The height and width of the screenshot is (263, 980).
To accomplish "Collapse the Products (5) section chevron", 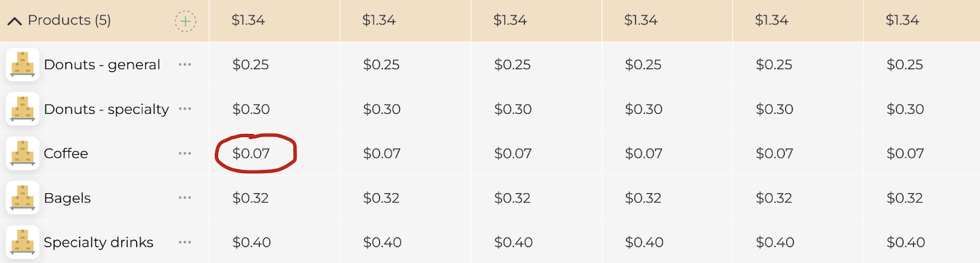I will coord(14,21).
